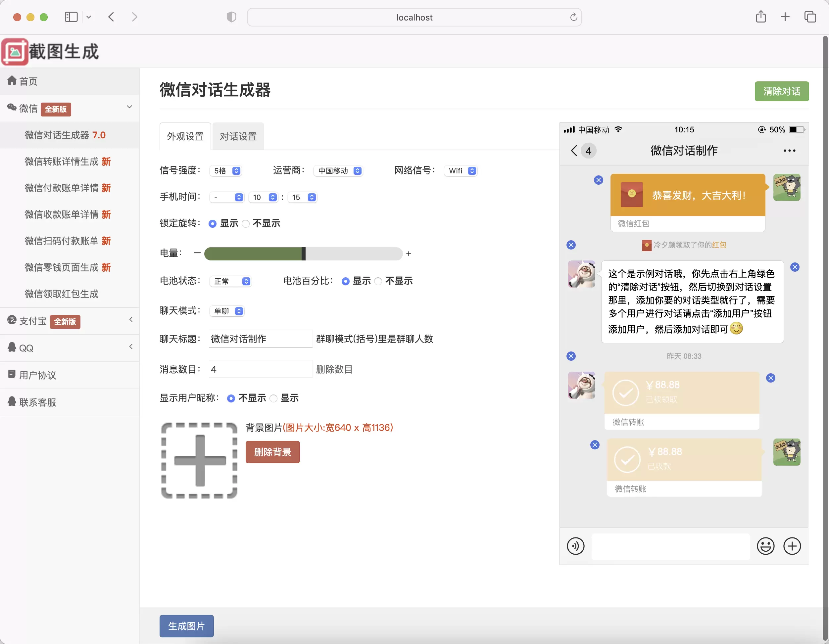Click the Safari share icon
Screen dimensions: 829x644
[x=761, y=17]
